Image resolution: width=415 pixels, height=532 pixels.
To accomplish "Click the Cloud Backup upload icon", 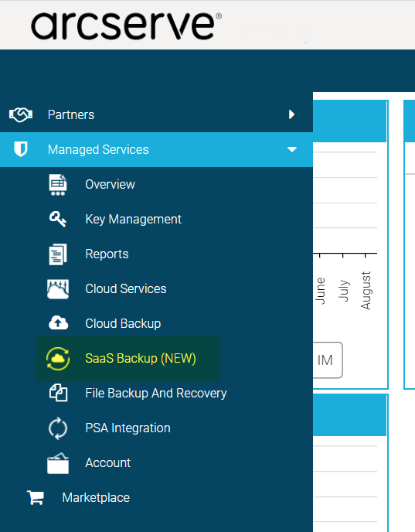I will 58,322.
